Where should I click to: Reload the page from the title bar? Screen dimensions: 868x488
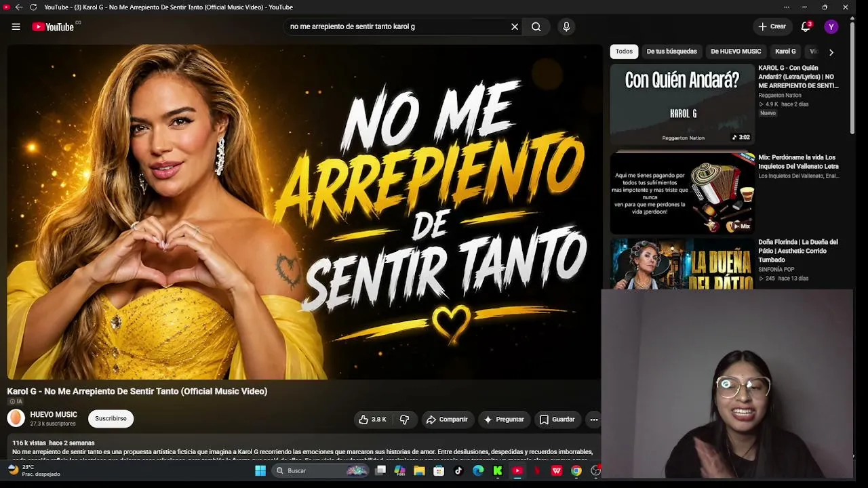tap(33, 7)
